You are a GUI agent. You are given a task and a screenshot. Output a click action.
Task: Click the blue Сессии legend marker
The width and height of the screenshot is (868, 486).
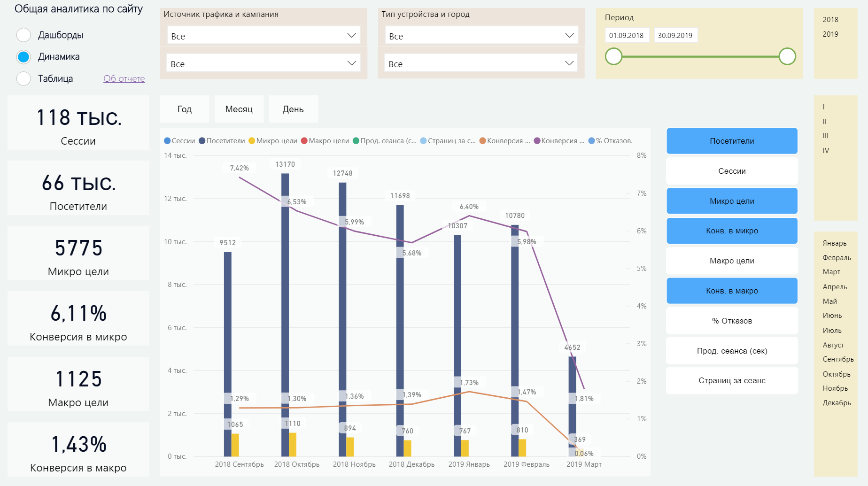pyautogui.click(x=167, y=141)
